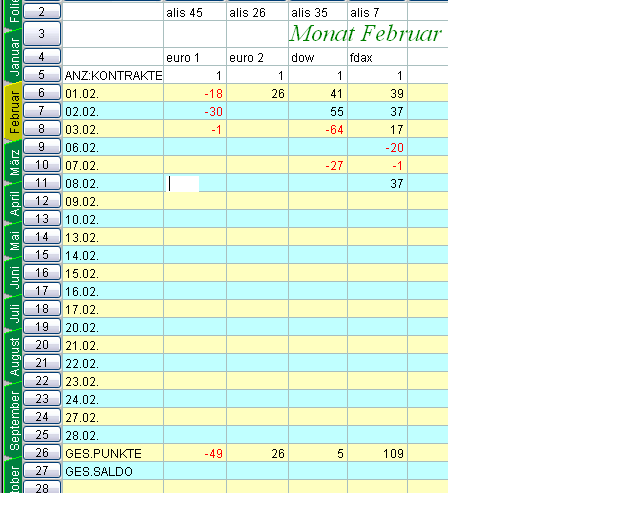Open the März sheet tab
The image size is (640, 512).
click(13, 162)
